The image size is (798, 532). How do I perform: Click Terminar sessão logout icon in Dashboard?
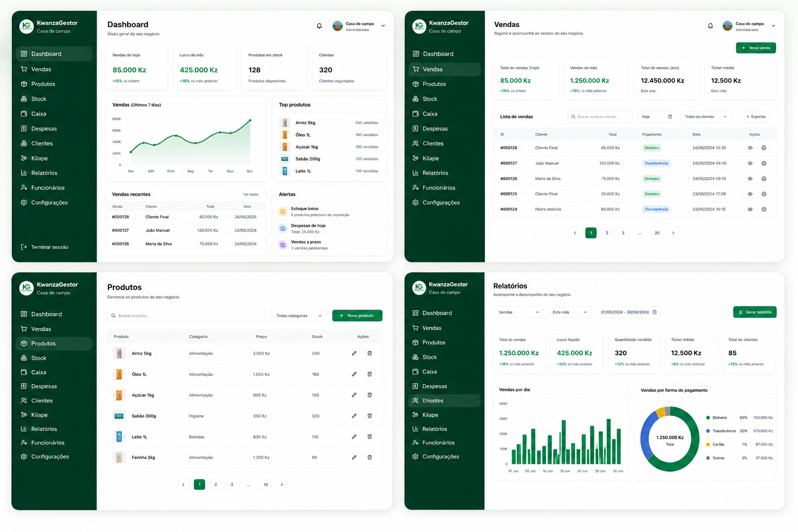24,247
